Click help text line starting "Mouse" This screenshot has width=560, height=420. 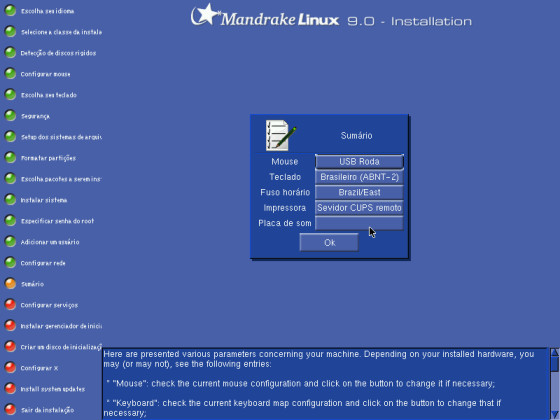tap(300, 384)
